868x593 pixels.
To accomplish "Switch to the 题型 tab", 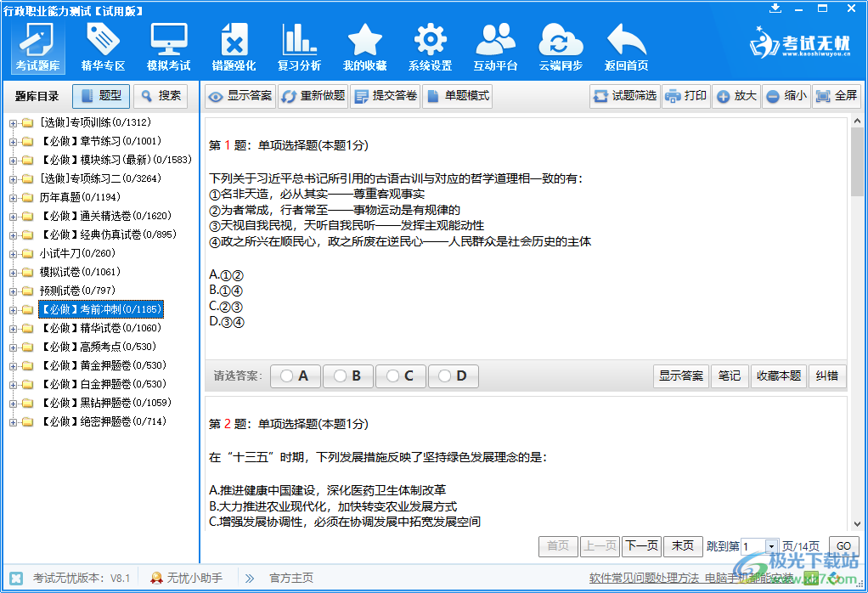I will point(101,96).
